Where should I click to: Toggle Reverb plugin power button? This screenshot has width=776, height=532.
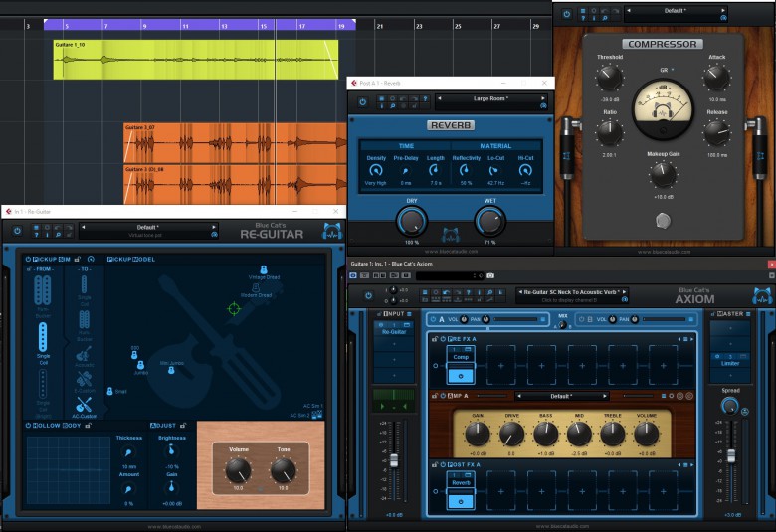point(363,102)
